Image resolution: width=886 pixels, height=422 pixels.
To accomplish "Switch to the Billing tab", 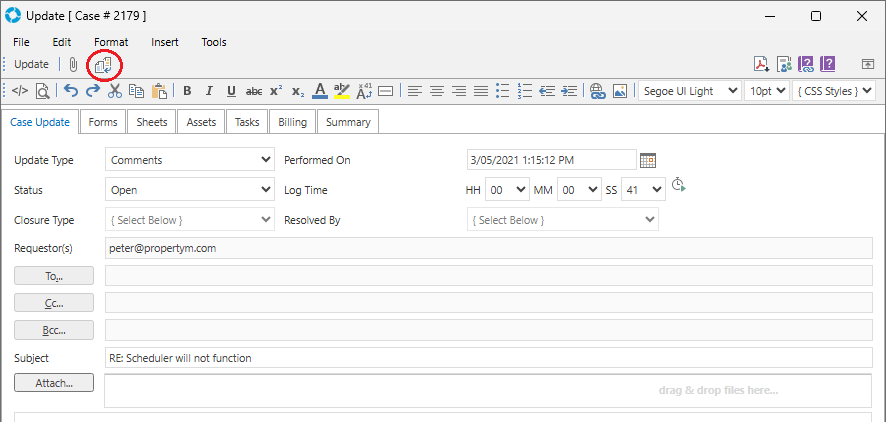I will click(292, 122).
